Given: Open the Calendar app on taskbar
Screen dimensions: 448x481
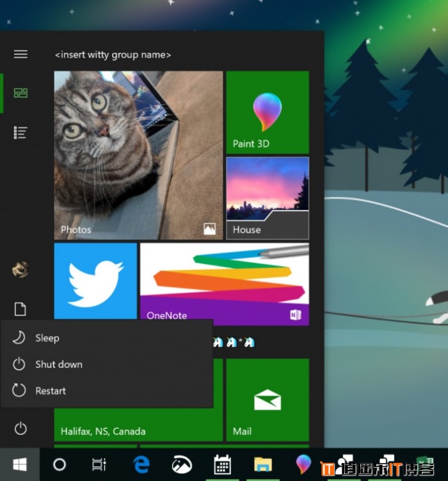Looking at the screenshot, I should point(223,464).
